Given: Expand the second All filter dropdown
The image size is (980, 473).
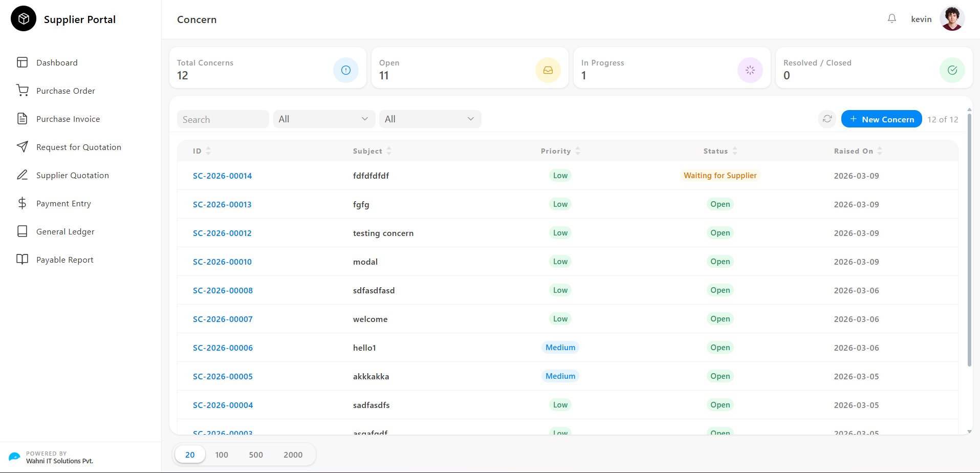Looking at the screenshot, I should tap(430, 119).
